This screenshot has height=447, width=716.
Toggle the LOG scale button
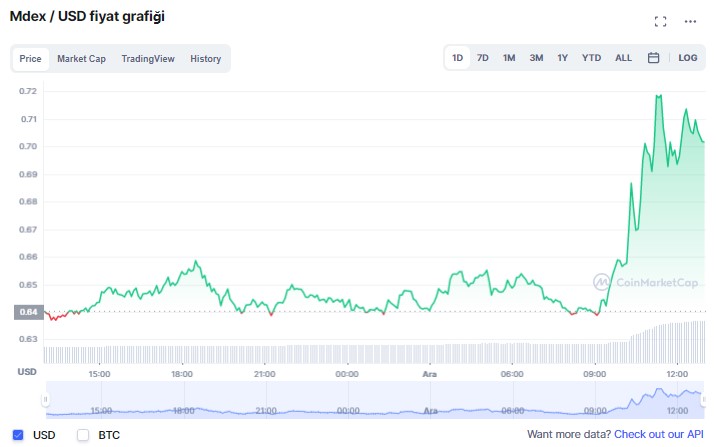pos(688,58)
